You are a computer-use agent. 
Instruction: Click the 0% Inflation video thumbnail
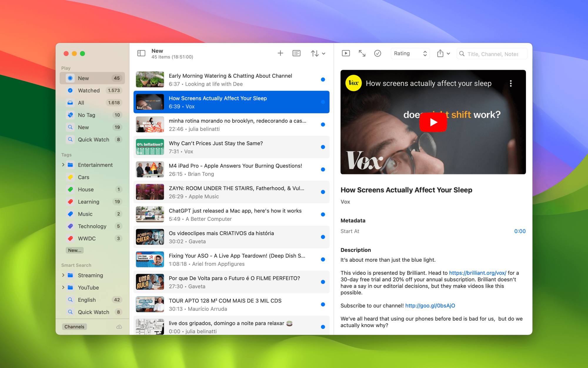click(150, 147)
